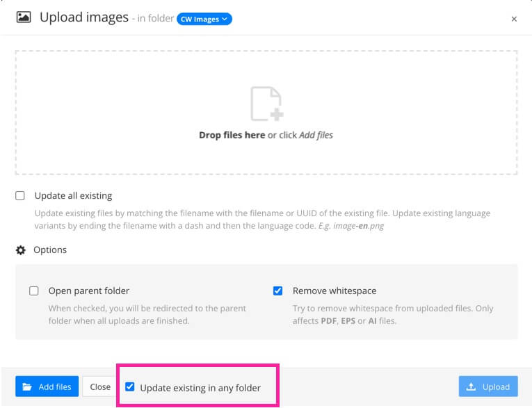Click the 'Remove whitespace' label text
Viewport: 532px width, 408px height.
click(334, 291)
